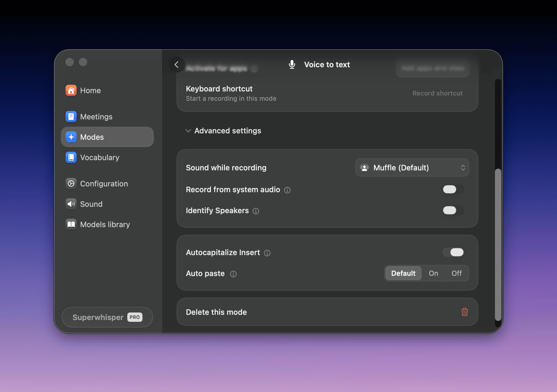Go back with the chevron arrow button

point(177,65)
